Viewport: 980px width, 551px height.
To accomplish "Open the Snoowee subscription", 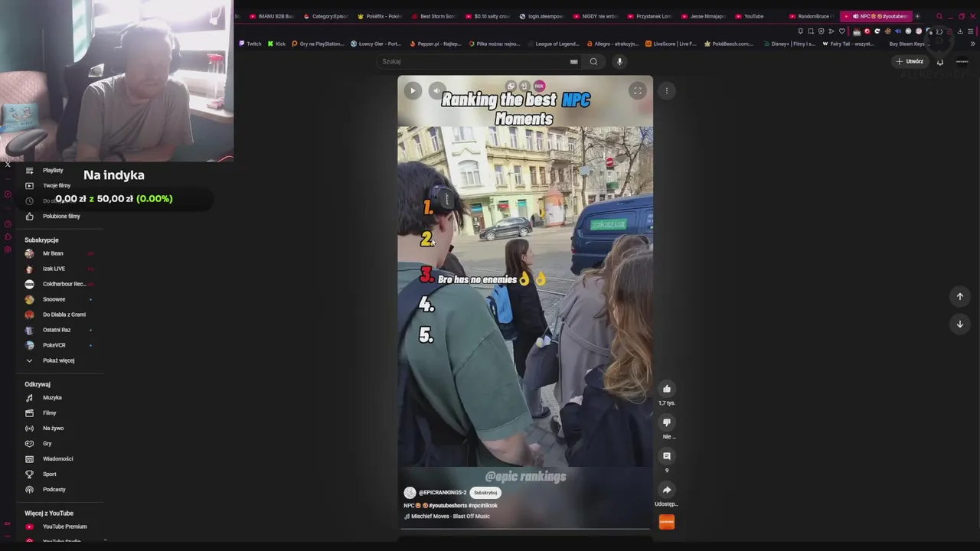I will [54, 299].
